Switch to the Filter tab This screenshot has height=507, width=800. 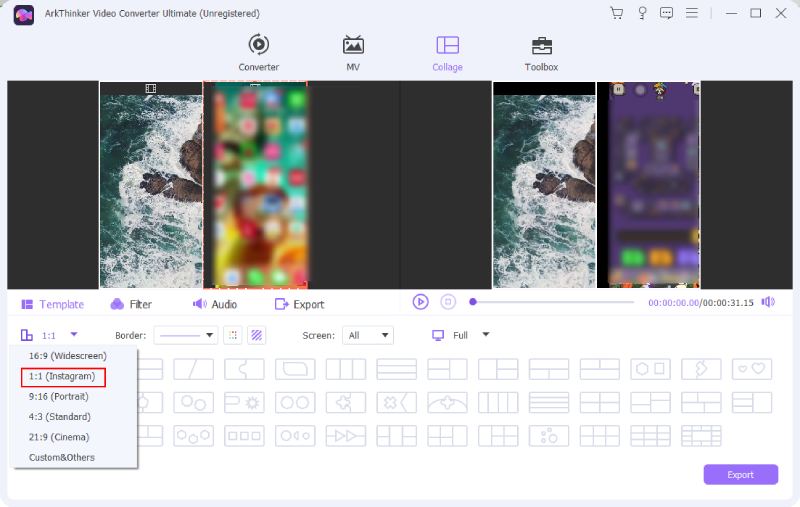pyautogui.click(x=131, y=305)
